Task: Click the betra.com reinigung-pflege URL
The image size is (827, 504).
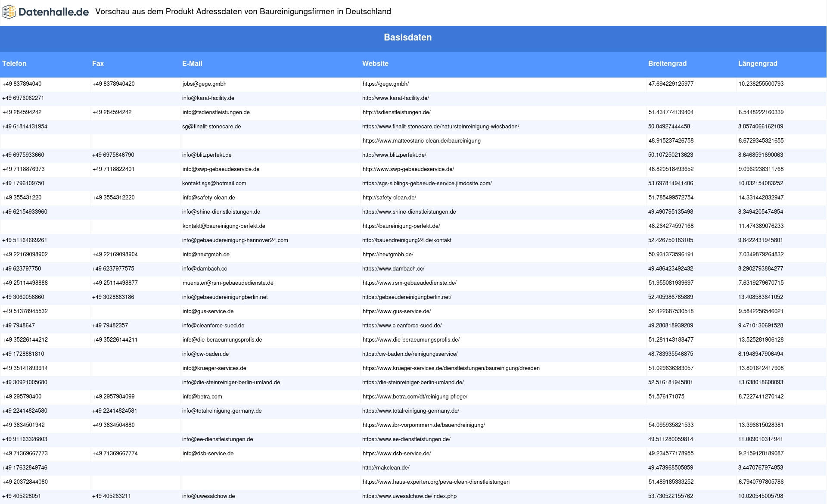Action: point(415,397)
